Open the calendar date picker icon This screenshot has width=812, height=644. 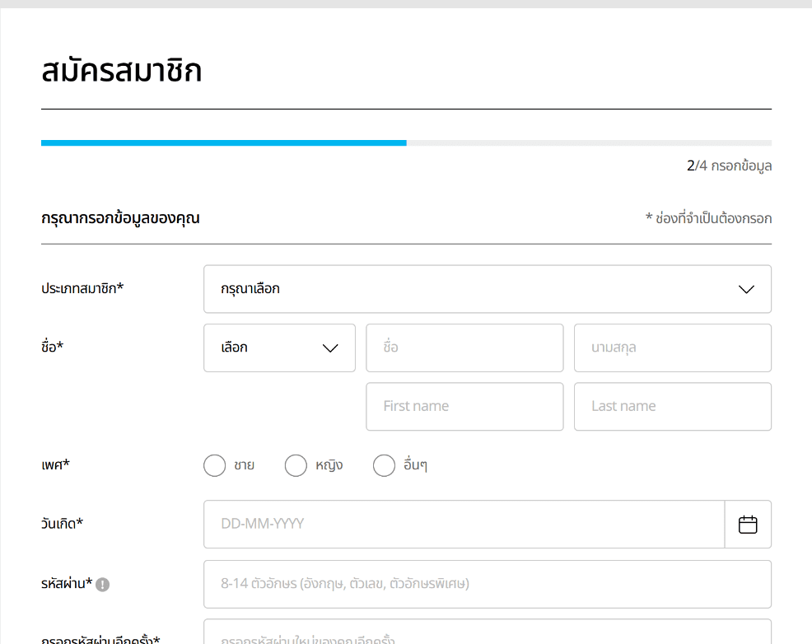(747, 525)
